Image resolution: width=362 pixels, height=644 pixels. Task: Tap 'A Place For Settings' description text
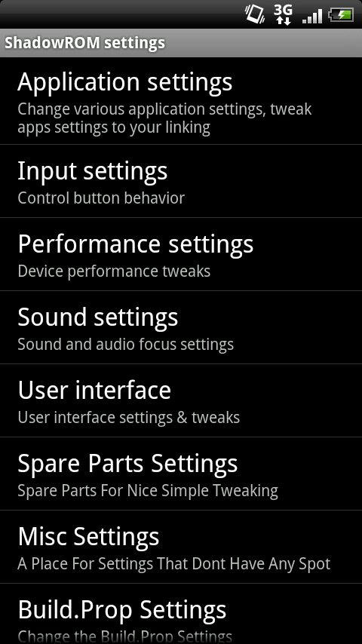[x=173, y=563]
